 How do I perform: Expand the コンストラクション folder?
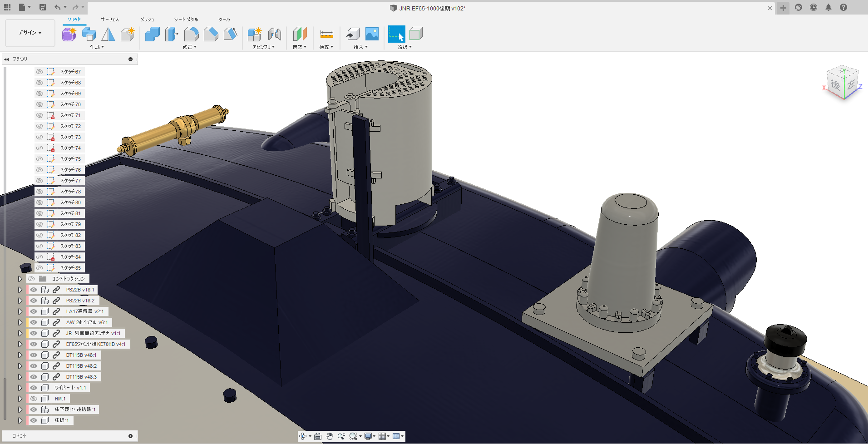pyautogui.click(x=20, y=279)
